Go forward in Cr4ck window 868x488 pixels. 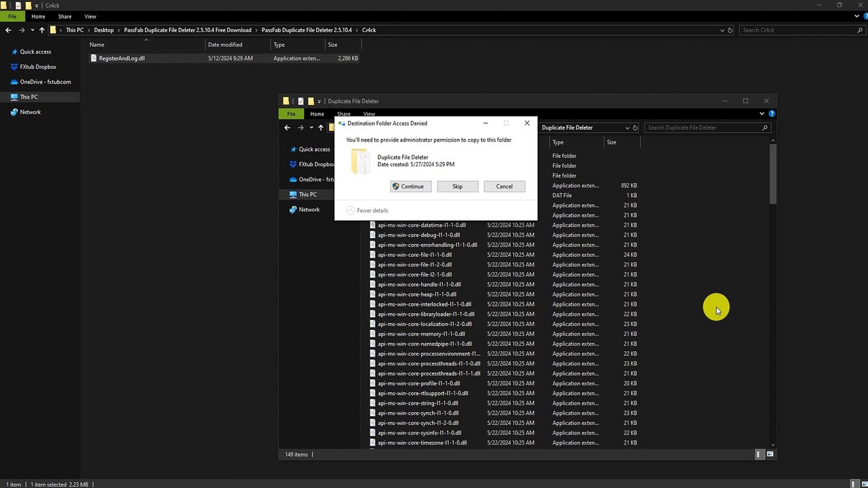coord(22,30)
